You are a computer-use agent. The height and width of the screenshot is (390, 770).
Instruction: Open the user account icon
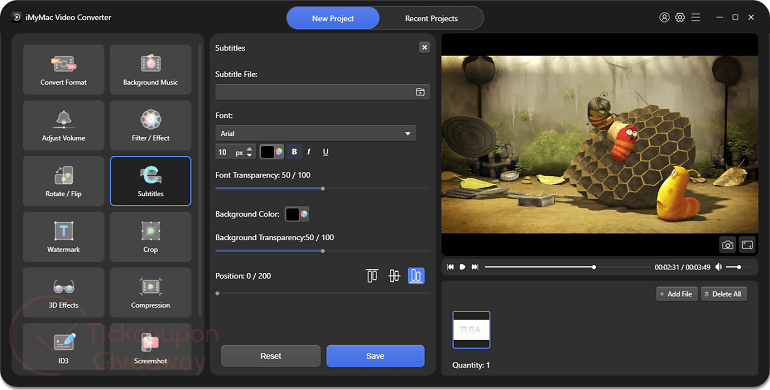[x=664, y=17]
